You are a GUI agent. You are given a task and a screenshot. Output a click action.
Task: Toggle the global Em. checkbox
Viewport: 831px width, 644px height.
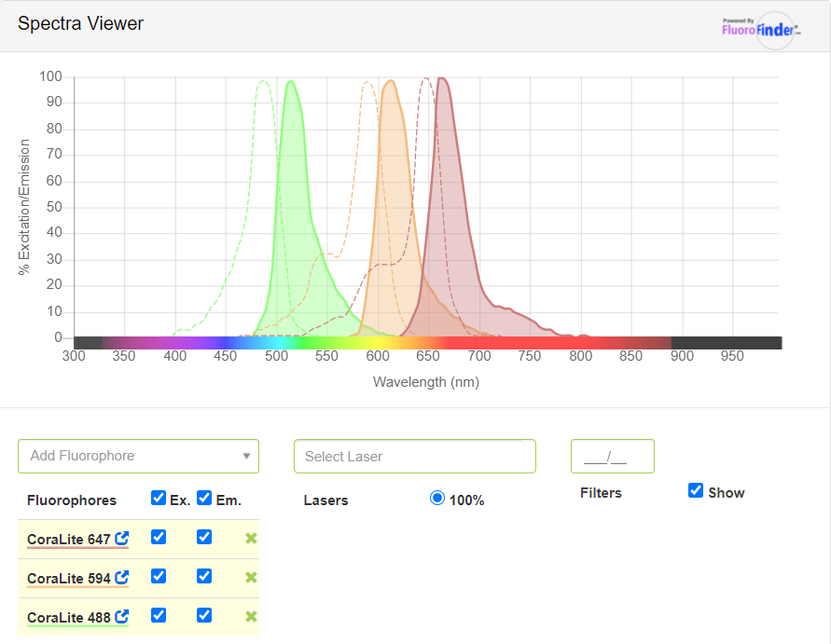[x=204, y=499]
